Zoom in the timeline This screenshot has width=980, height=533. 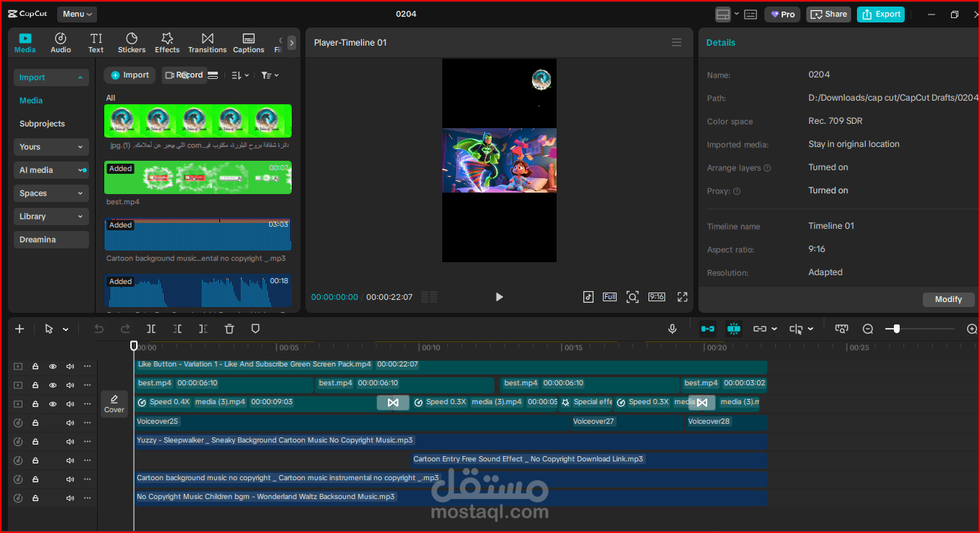coord(972,329)
